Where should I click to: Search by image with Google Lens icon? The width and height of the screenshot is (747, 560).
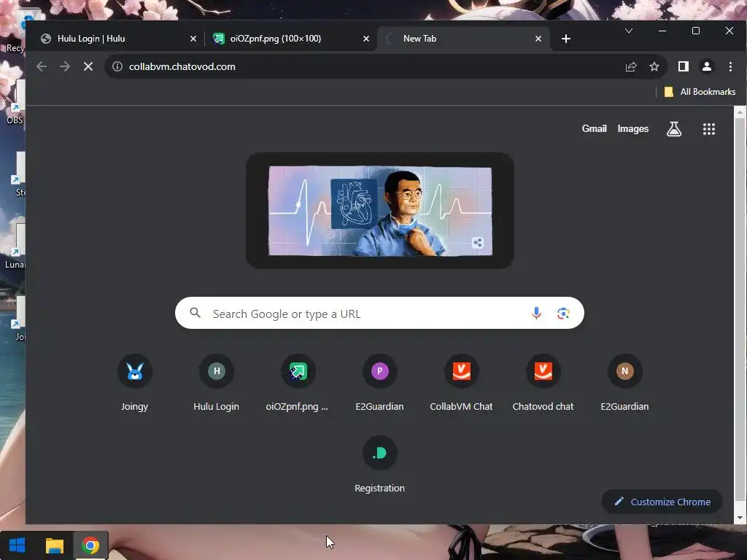tap(563, 314)
